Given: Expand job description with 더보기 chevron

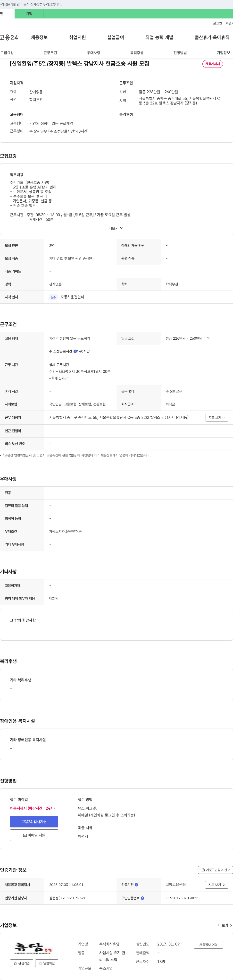Looking at the screenshot, I should point(116,228).
